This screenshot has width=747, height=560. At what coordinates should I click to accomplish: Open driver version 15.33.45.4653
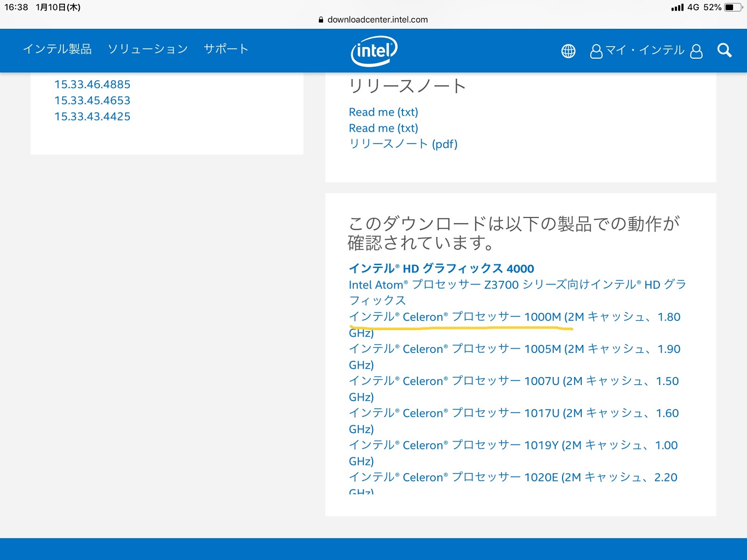(x=92, y=100)
